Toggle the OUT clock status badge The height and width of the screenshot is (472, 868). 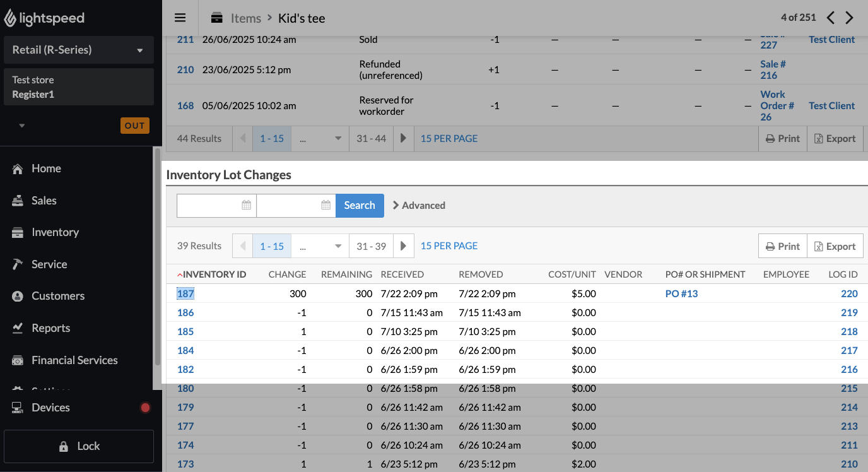(134, 126)
